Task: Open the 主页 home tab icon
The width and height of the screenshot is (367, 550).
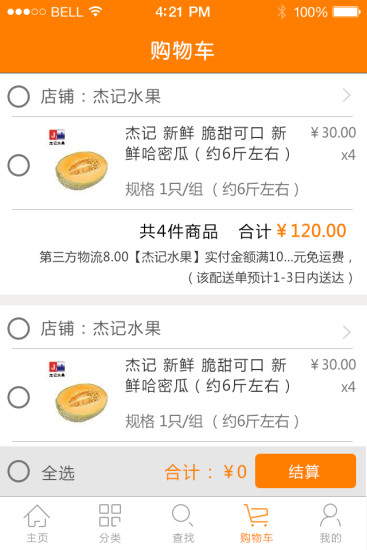Action: 37,516
